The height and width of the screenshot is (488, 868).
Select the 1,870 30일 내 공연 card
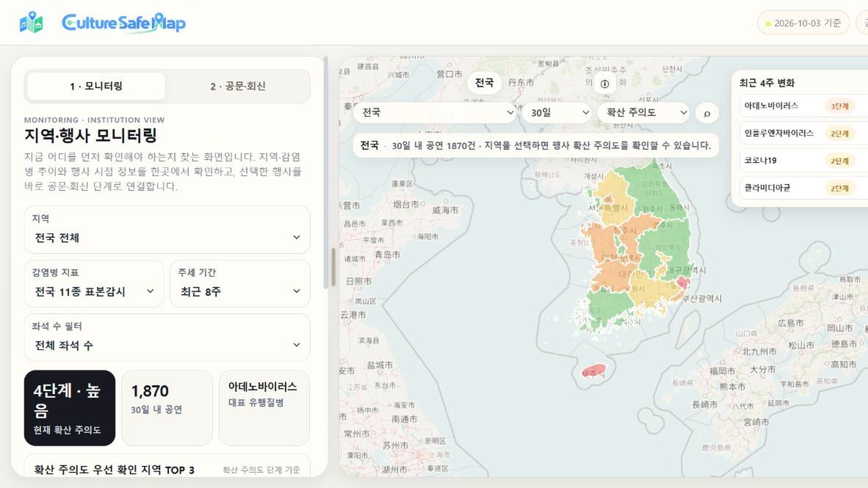[x=167, y=408]
